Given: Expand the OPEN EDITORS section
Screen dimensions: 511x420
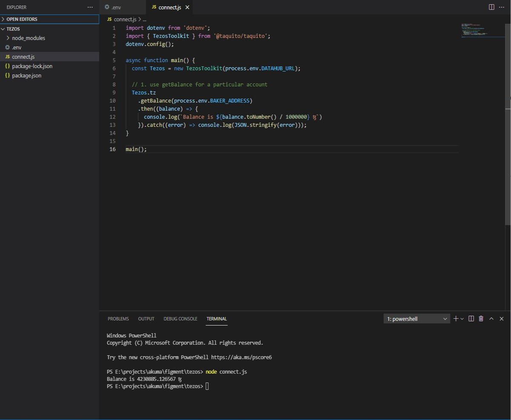Looking at the screenshot, I should coord(49,19).
